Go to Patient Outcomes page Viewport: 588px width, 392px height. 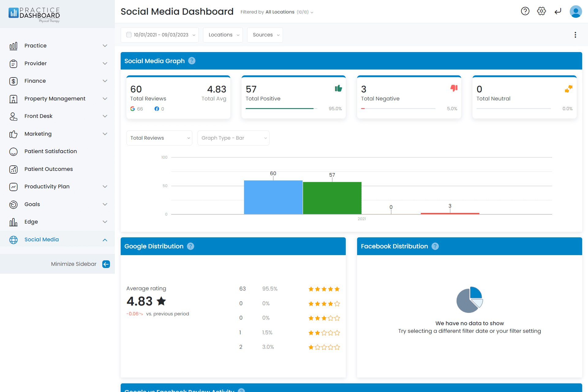[x=57, y=169]
